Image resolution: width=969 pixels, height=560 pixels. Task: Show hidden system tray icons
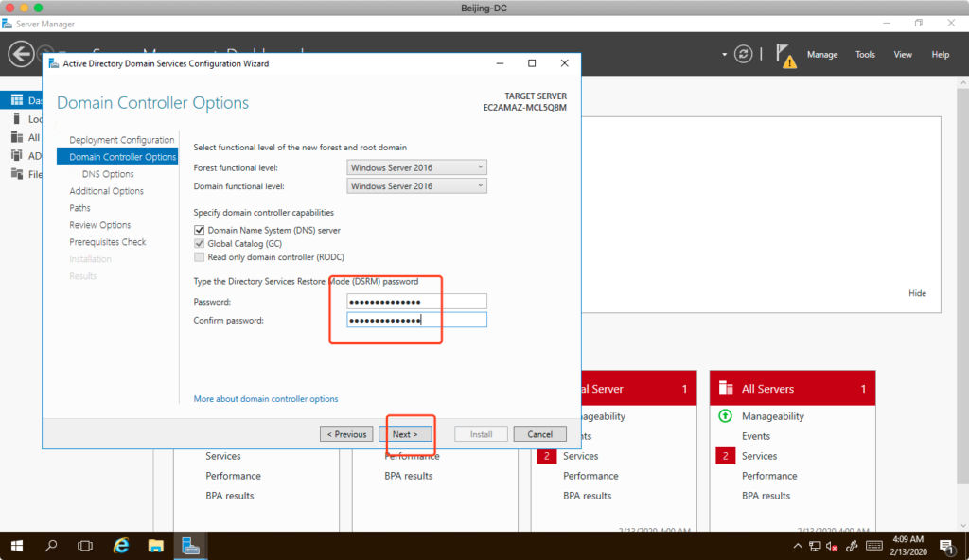797,546
